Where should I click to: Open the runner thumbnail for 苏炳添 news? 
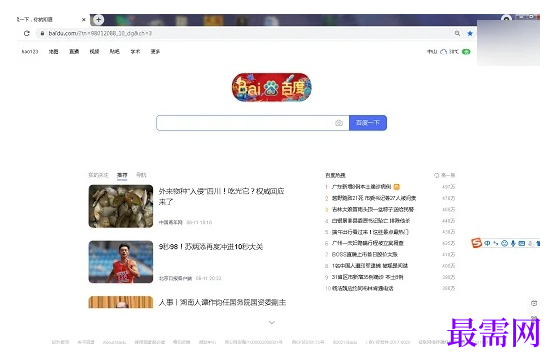pos(121,262)
